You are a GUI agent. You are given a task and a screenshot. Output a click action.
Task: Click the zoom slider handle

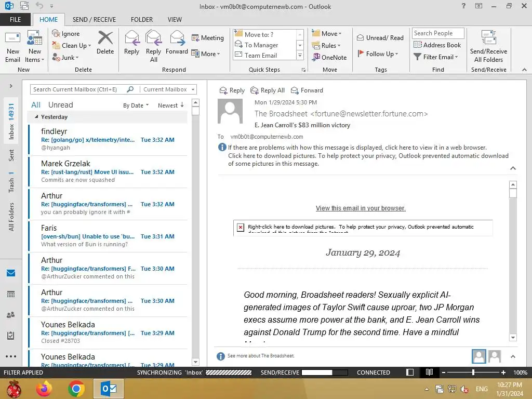473,372
